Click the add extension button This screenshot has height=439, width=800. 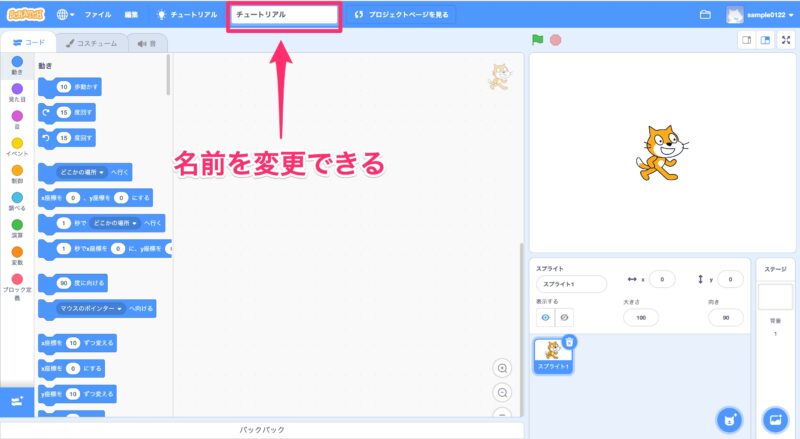(x=16, y=401)
